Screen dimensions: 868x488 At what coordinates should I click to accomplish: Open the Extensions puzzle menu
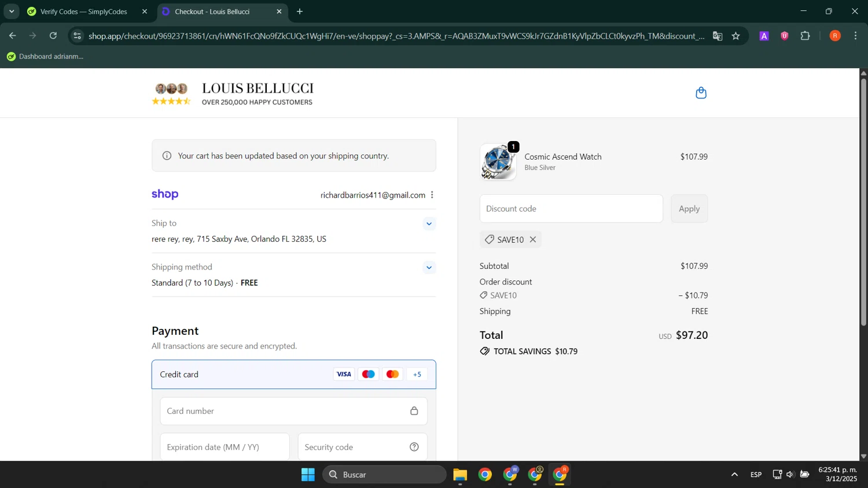pos(805,36)
